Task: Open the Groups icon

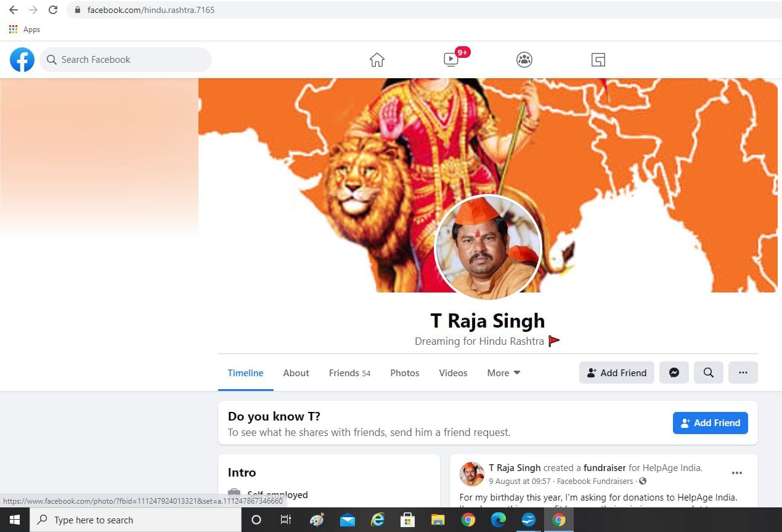Action: pyautogui.click(x=524, y=59)
